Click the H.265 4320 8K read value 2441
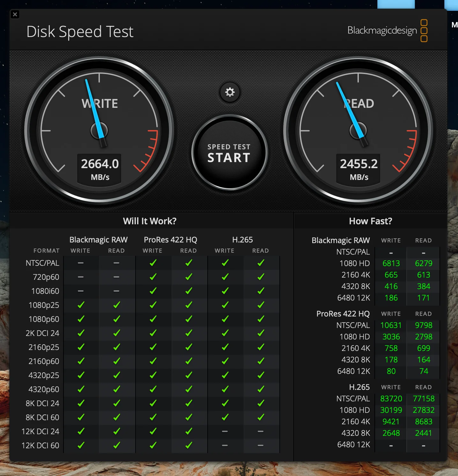458x476 pixels. point(424,433)
